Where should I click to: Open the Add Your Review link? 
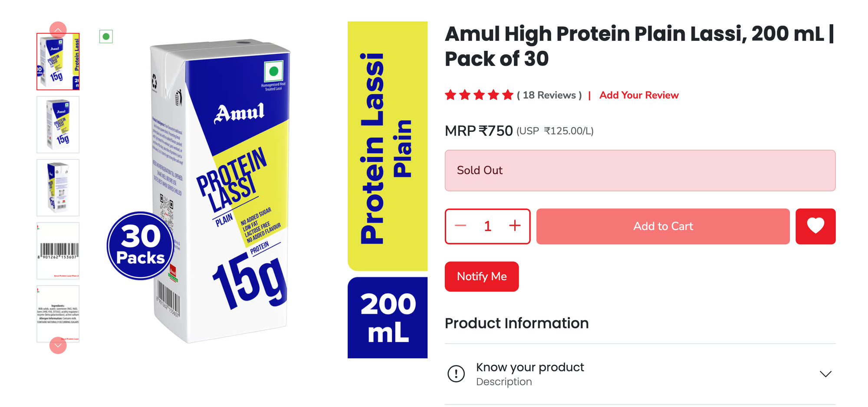[x=639, y=95]
